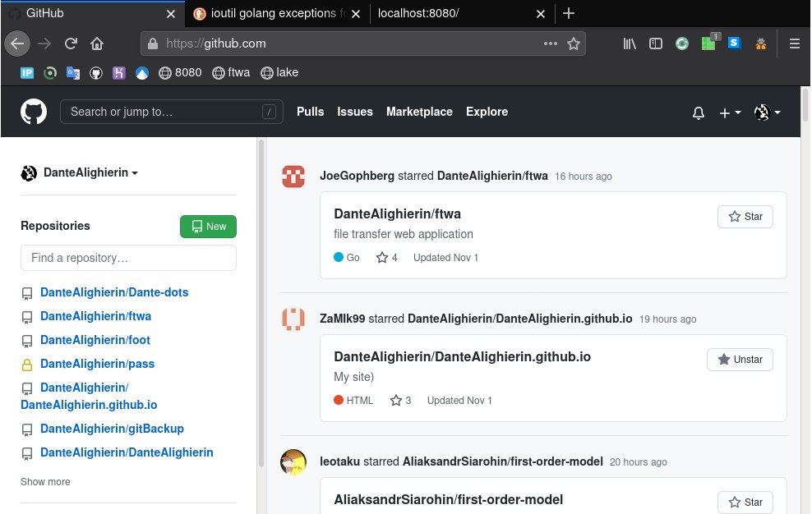Open notifications bell icon
This screenshot has height=514, width=812.
point(698,112)
